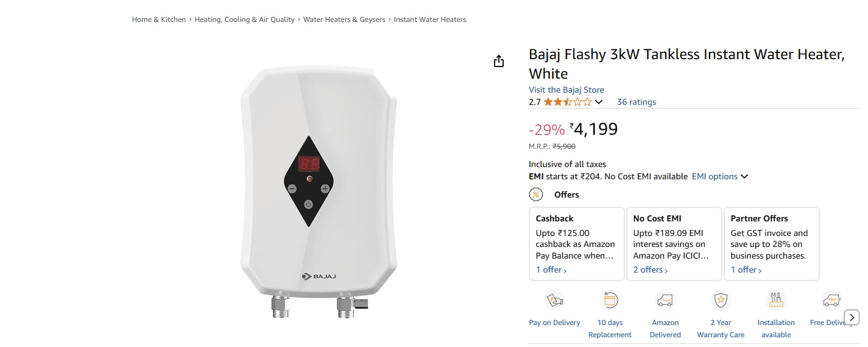The width and height of the screenshot is (868, 347).
Task: Click the 2 Year Warranty Care icon
Action: pyautogui.click(x=721, y=301)
